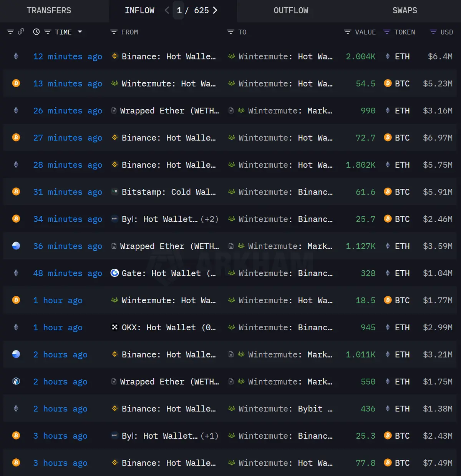Image resolution: width=461 pixels, height=476 pixels.
Task: Select the INFLOW tab
Action: (x=139, y=10)
